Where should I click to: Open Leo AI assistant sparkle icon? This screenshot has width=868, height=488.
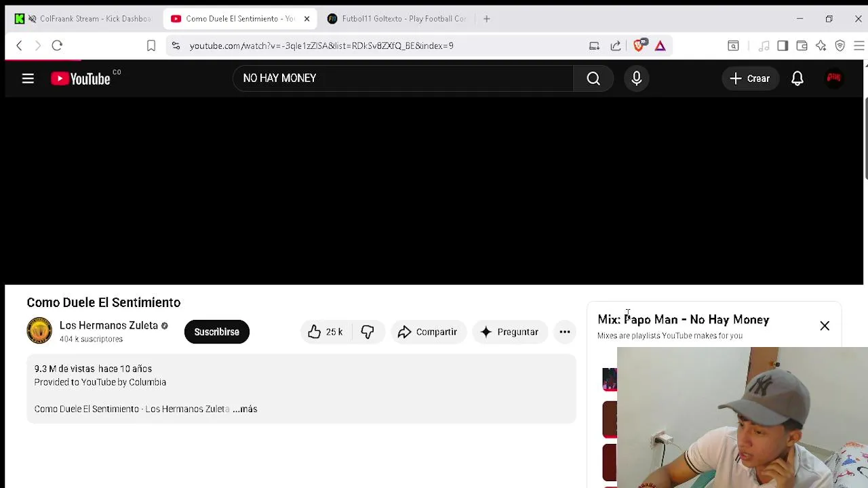(x=821, y=46)
